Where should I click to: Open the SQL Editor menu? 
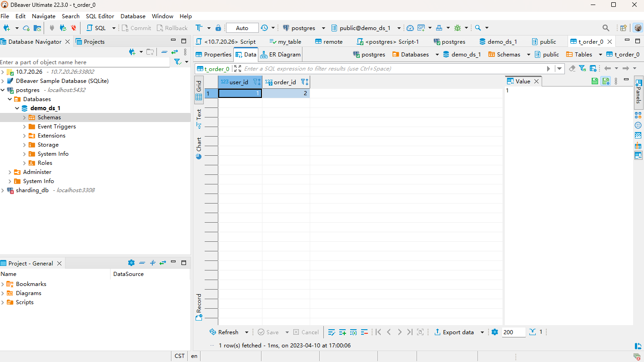pyautogui.click(x=100, y=16)
